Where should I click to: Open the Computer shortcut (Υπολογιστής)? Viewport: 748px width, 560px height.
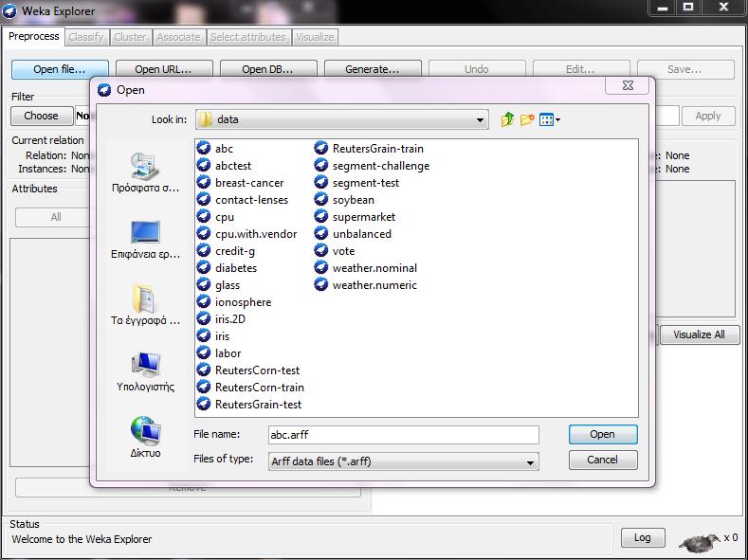tap(145, 371)
